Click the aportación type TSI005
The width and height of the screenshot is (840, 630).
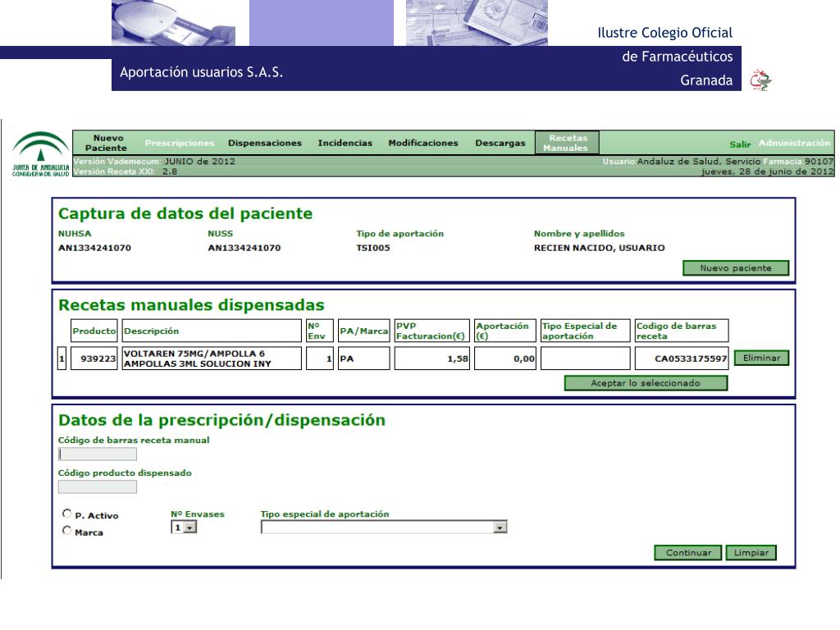(x=373, y=248)
